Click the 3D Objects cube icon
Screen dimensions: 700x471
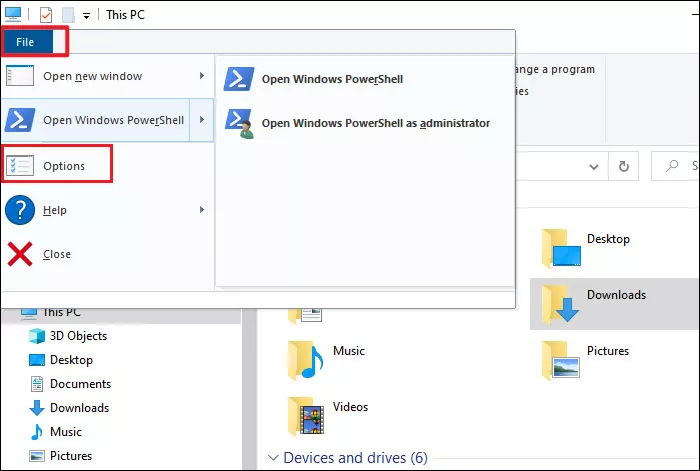[x=37, y=336]
